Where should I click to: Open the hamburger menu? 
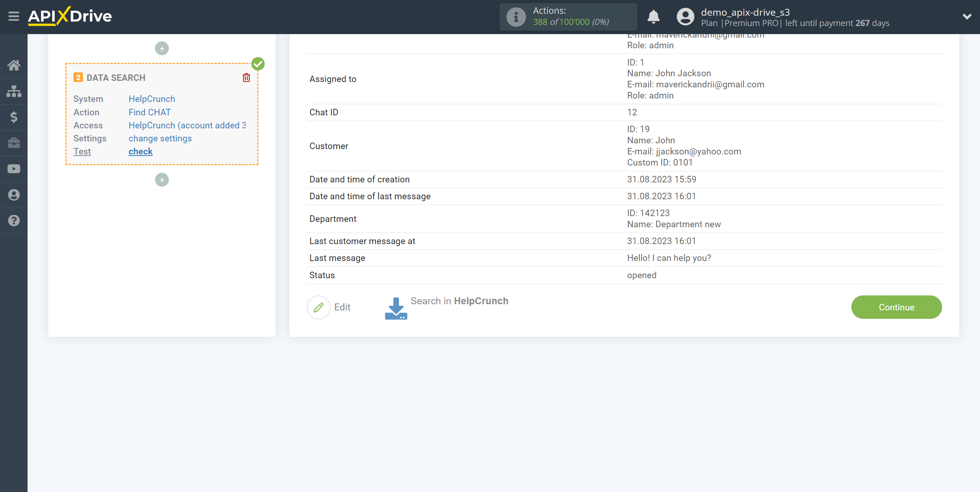14,16
